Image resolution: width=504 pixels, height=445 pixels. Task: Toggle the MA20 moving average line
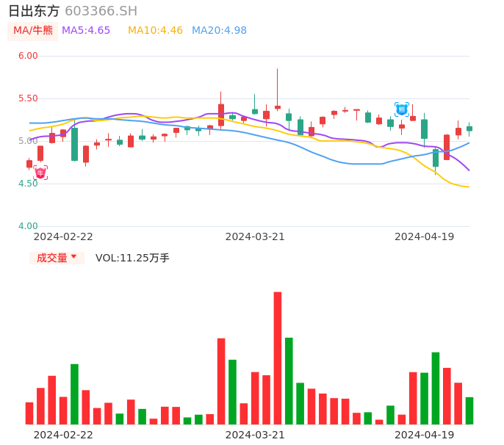[x=219, y=31]
